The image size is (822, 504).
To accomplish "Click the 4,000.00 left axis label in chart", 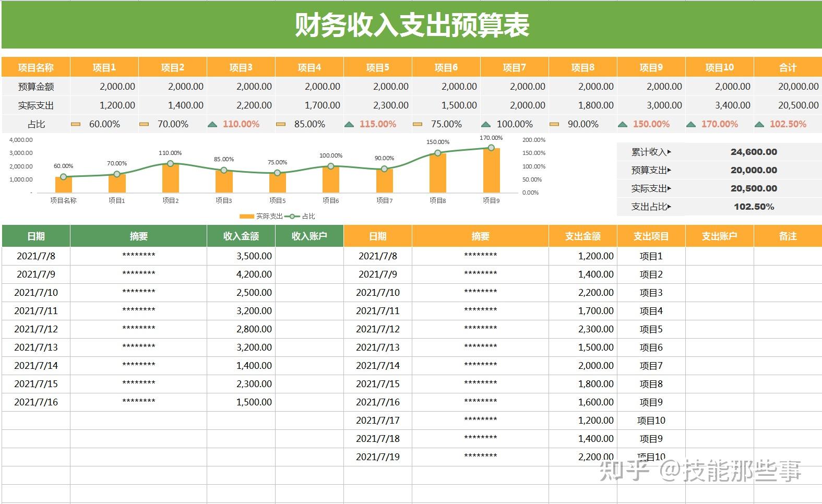I will [x=21, y=140].
